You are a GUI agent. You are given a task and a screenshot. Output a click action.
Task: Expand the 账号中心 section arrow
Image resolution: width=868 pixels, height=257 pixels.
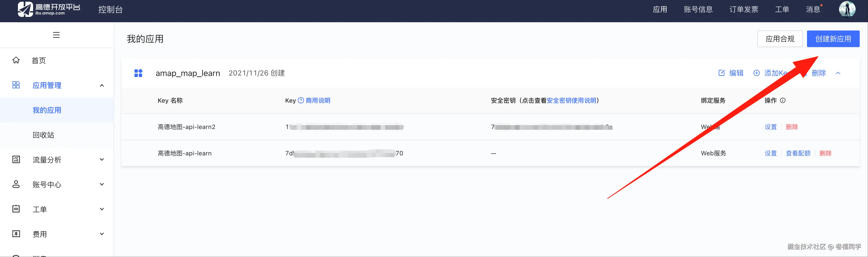[x=102, y=184]
